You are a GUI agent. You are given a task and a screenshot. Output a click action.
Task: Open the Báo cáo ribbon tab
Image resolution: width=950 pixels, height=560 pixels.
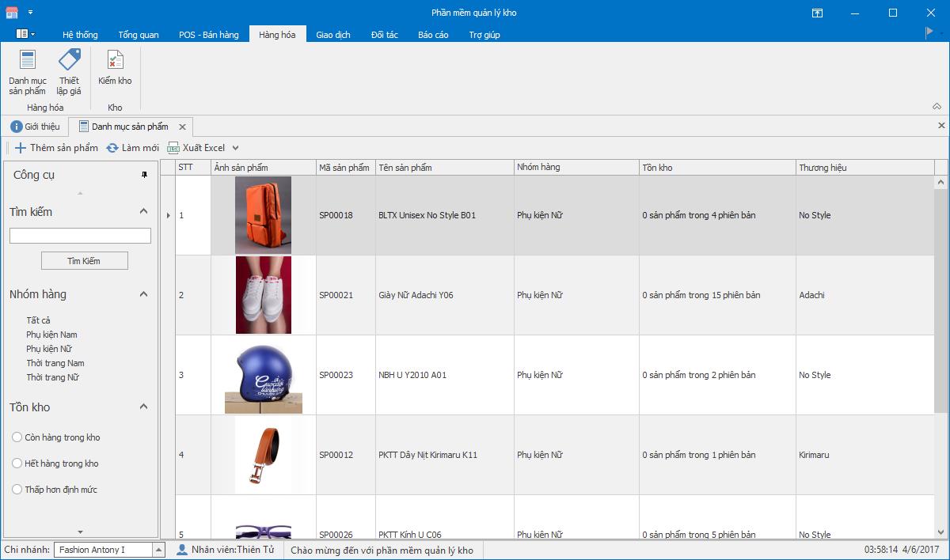(x=433, y=35)
